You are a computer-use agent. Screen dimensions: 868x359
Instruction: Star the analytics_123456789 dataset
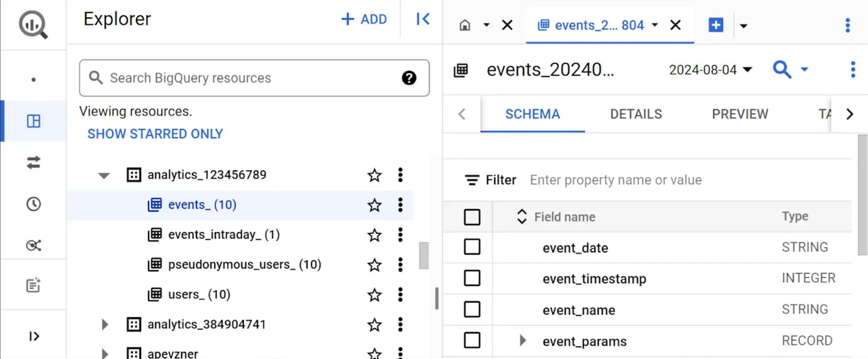pyautogui.click(x=375, y=175)
